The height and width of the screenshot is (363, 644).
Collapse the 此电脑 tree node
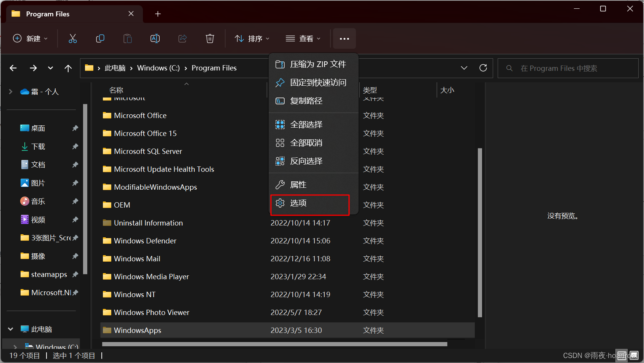click(x=11, y=329)
